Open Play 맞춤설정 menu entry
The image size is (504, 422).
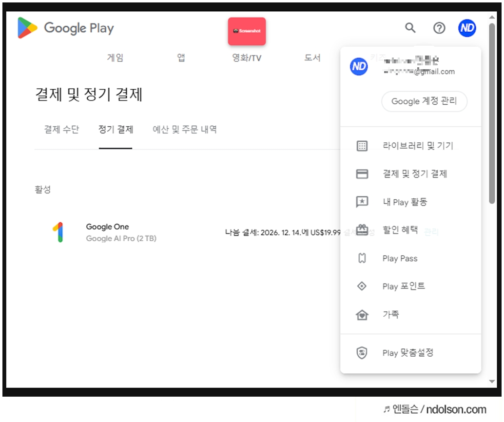pyautogui.click(x=410, y=353)
